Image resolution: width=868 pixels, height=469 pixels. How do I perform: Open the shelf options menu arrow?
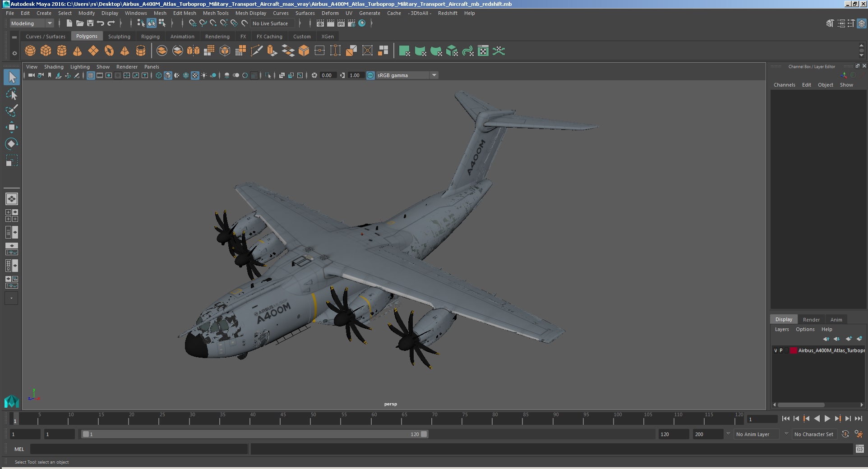coord(14,37)
